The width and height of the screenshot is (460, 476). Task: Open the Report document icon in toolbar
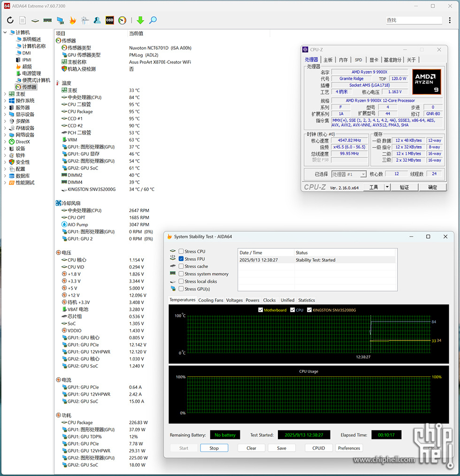coord(23,20)
